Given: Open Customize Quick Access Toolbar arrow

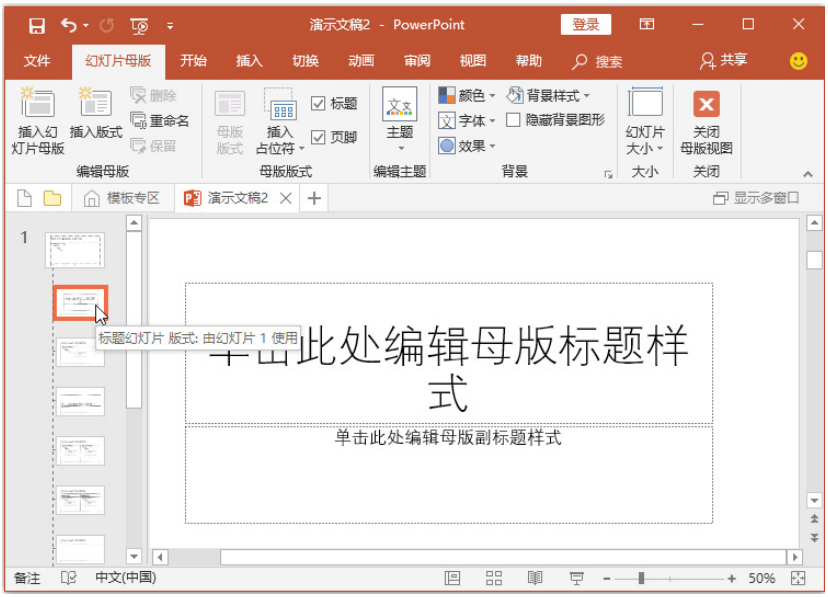Looking at the screenshot, I should click(x=170, y=25).
